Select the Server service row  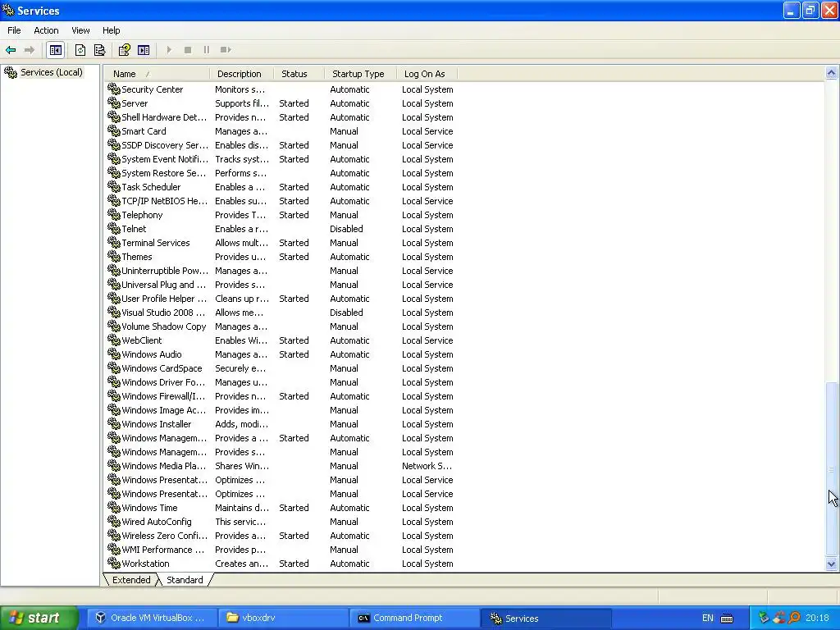(x=281, y=103)
